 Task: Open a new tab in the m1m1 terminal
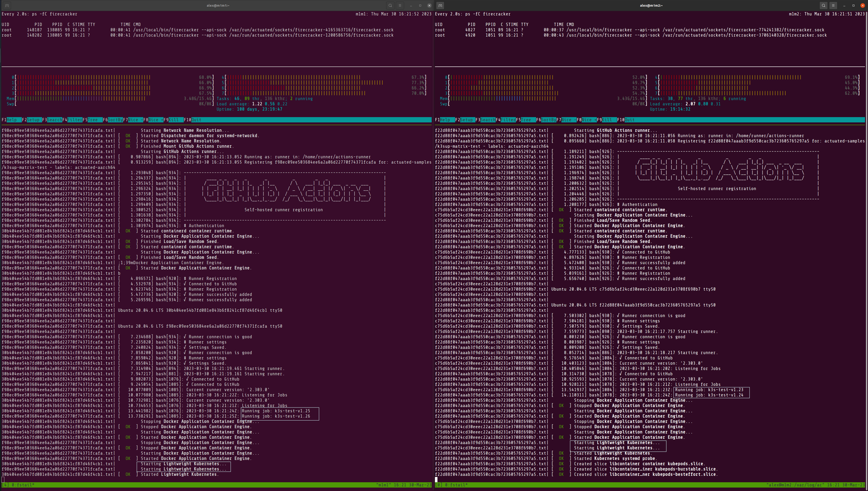7,6
